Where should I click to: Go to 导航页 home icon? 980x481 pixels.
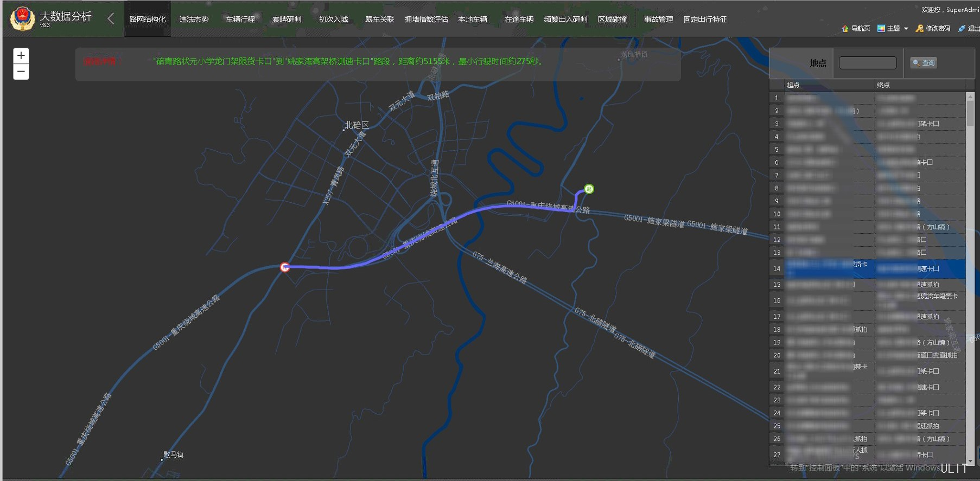(x=856, y=28)
